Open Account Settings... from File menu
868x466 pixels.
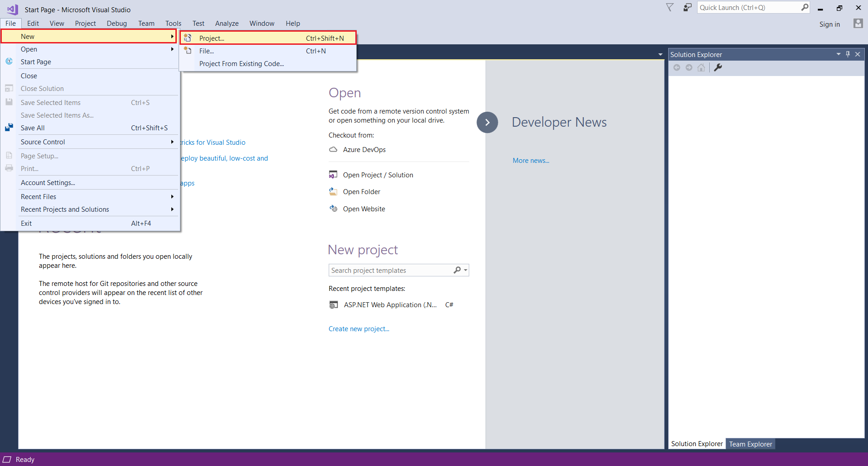coord(90,182)
